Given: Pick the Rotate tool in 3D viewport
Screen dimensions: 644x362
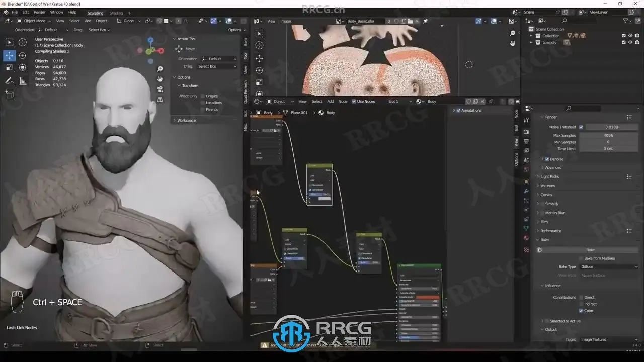Looking at the screenshot, I should (23, 55).
